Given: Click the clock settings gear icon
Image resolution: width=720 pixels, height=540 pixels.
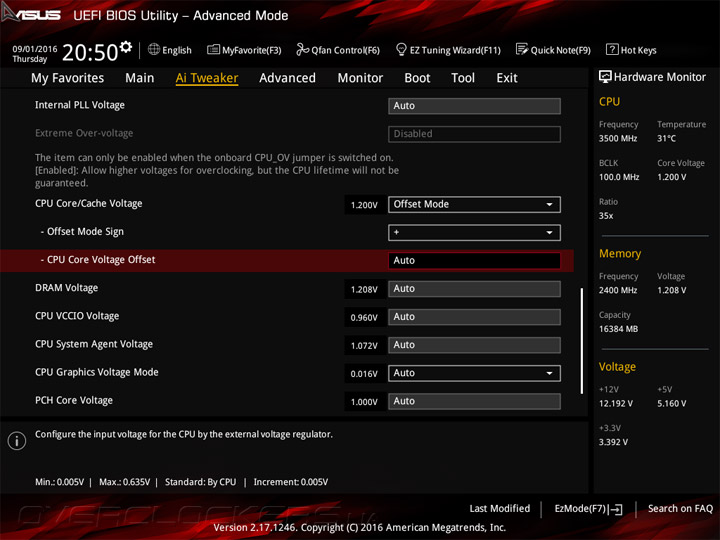Looking at the screenshot, I should pos(126,47).
